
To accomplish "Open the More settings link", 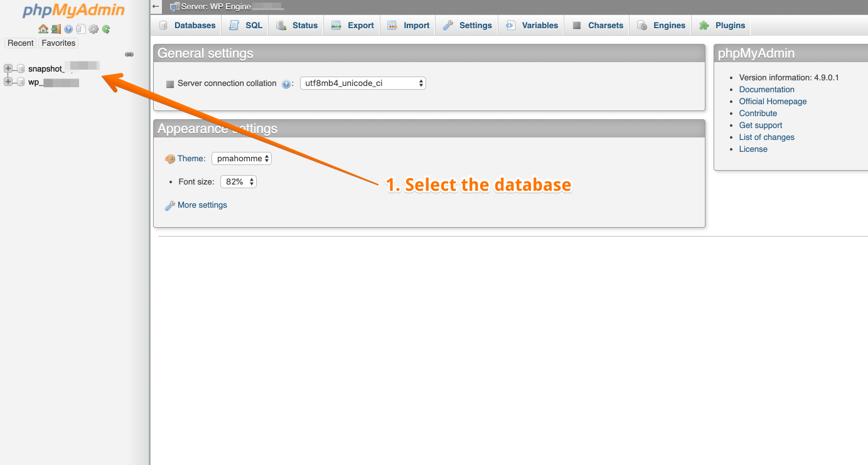I will point(201,205).
